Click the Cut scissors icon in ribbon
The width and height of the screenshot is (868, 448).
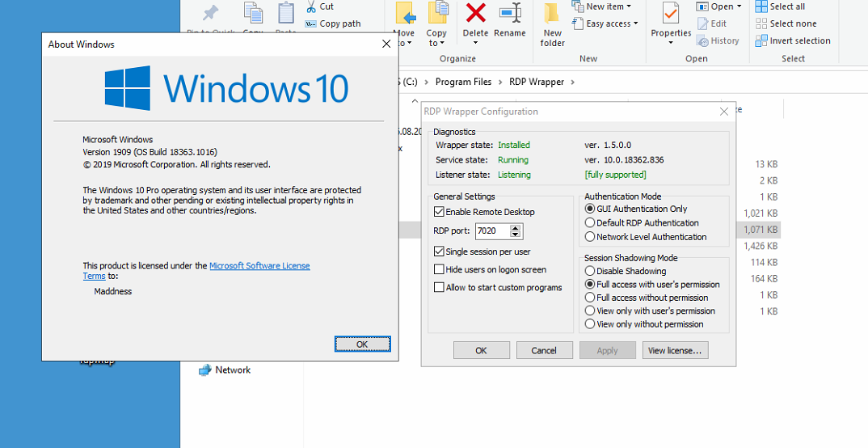pos(311,6)
